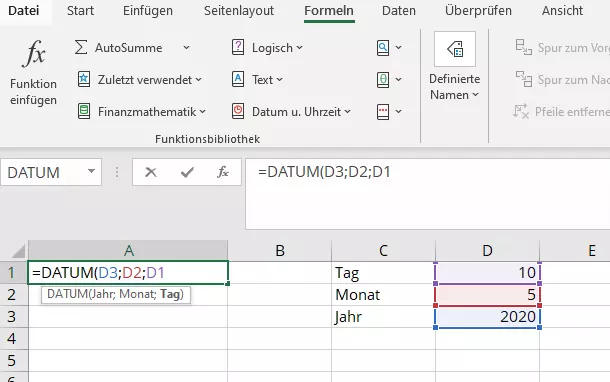
Task: Select the Formeln tab
Action: click(x=329, y=11)
